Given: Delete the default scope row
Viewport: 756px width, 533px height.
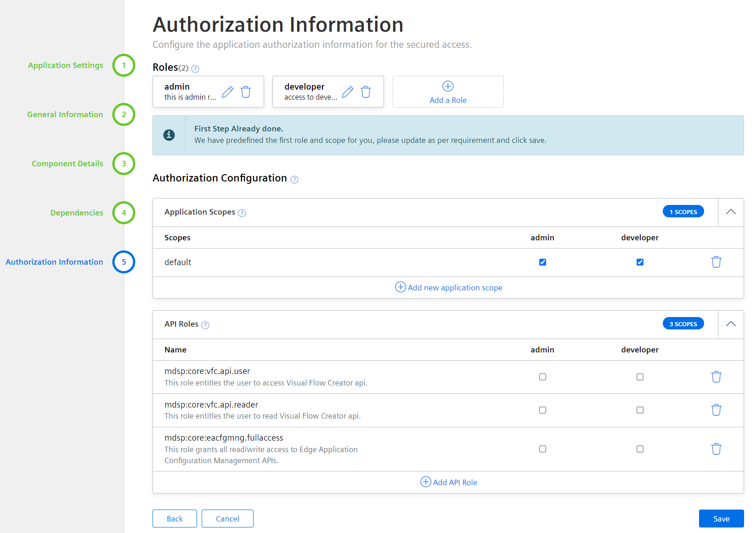Looking at the screenshot, I should click(716, 262).
